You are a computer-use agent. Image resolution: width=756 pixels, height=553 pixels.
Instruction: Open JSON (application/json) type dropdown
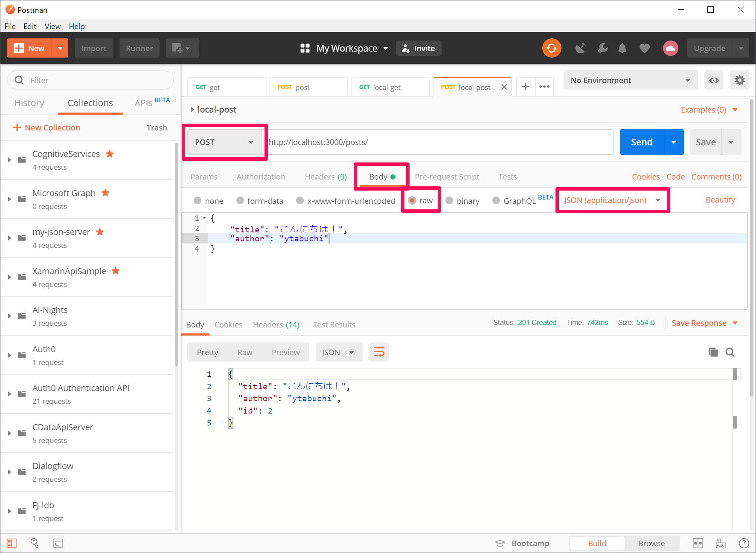click(x=612, y=200)
